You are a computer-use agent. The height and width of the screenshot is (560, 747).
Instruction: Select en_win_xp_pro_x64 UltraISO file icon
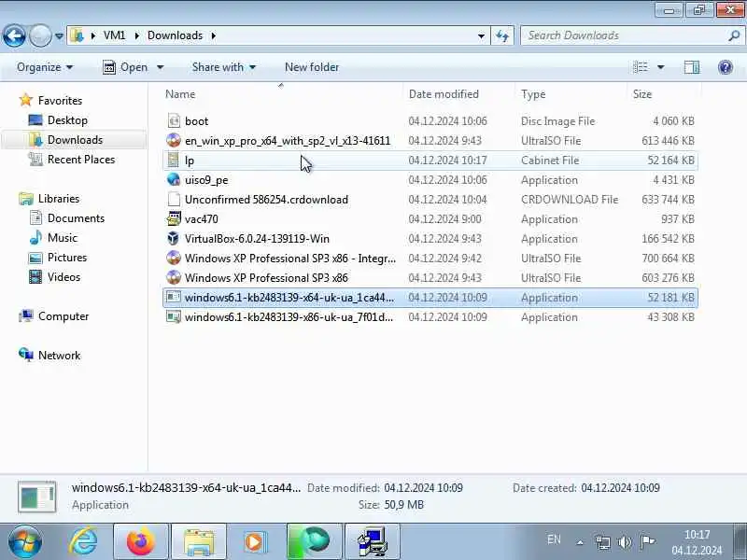(174, 141)
